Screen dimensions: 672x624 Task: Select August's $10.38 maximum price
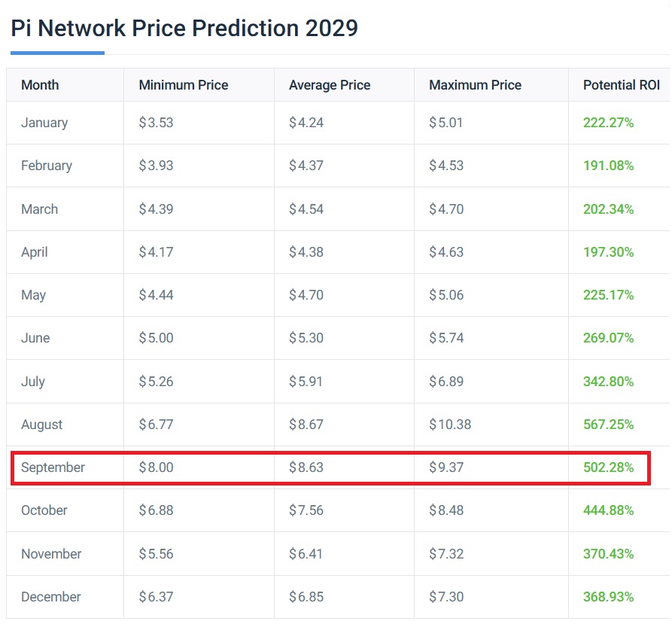pos(450,425)
